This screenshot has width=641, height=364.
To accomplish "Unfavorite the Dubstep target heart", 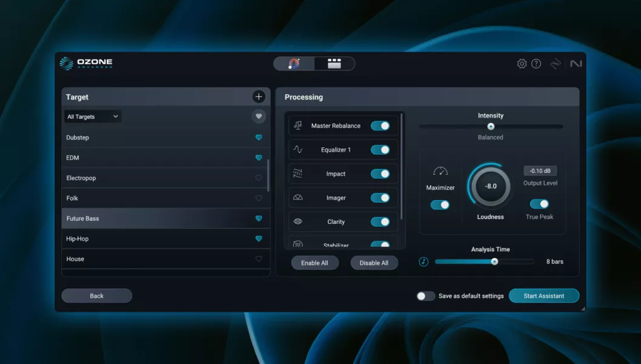I will tap(259, 138).
